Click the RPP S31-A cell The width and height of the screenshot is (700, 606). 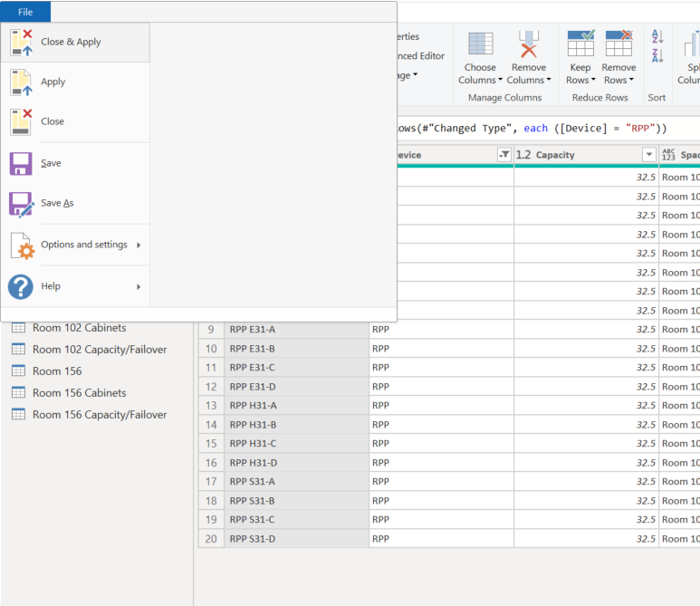coord(296,481)
